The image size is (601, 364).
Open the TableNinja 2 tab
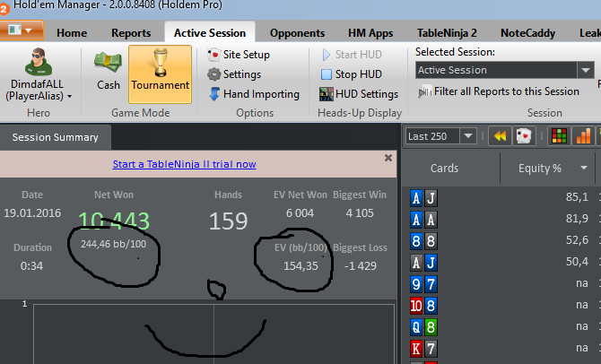click(x=447, y=33)
